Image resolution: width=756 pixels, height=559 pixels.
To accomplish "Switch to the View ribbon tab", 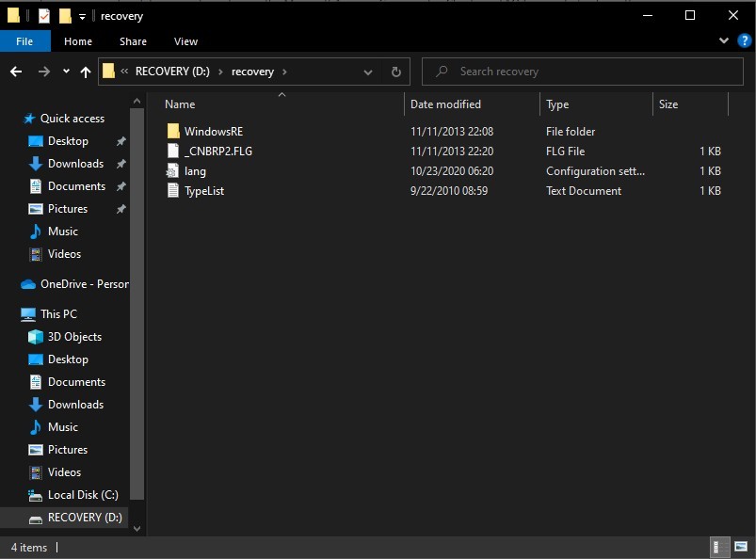I will tap(185, 41).
